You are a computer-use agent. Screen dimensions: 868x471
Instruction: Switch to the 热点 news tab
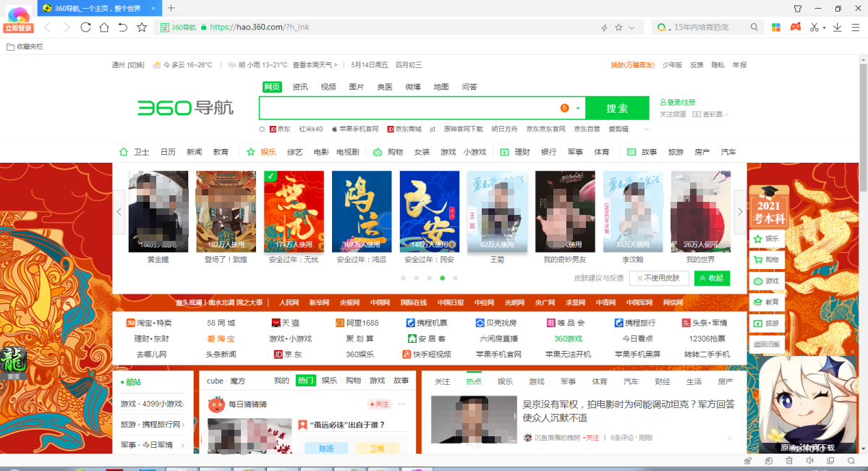tap(474, 381)
